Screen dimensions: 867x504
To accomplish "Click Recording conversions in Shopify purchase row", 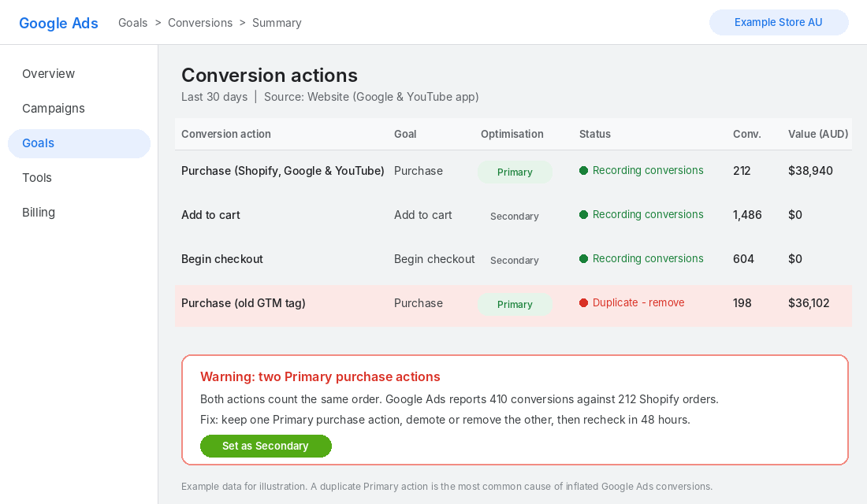I will click(x=648, y=170).
